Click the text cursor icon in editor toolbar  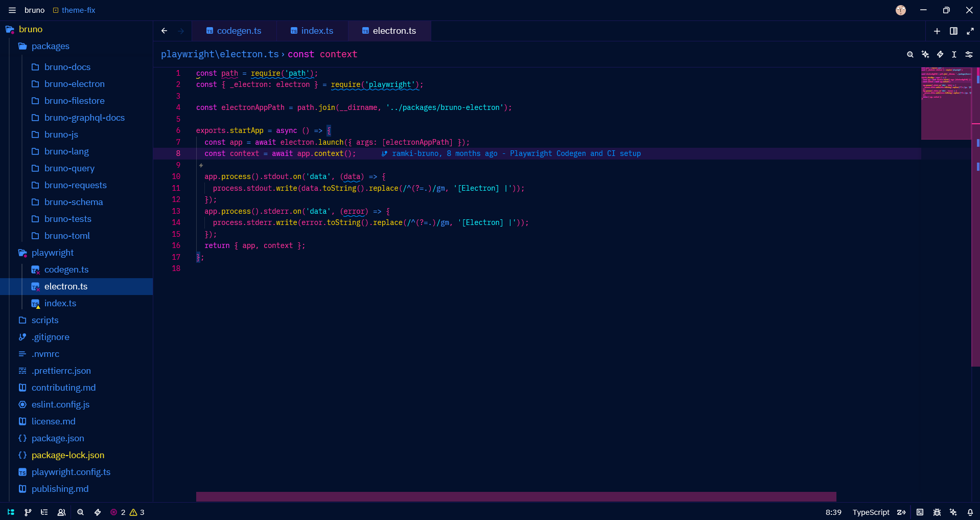[954, 54]
